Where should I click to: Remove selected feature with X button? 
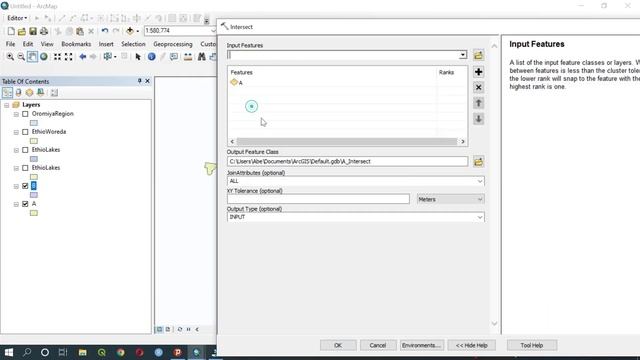point(478,87)
